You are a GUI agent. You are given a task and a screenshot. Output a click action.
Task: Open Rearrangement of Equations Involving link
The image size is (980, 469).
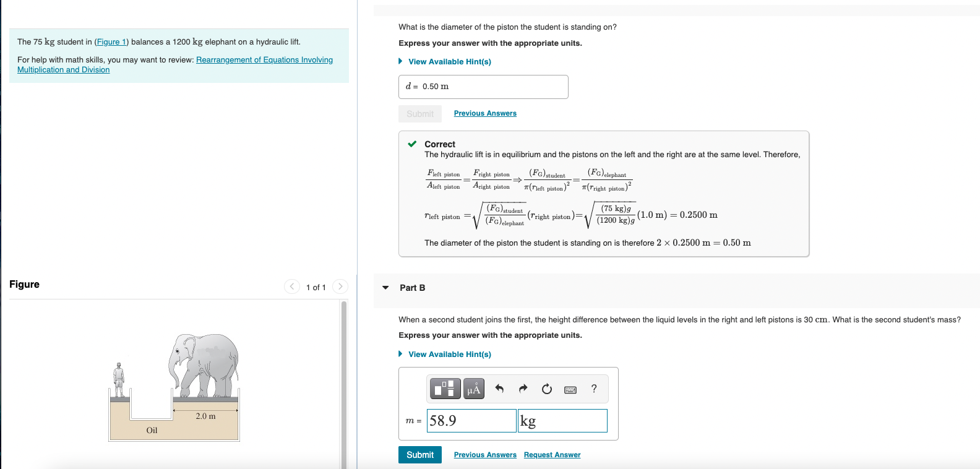point(264,60)
